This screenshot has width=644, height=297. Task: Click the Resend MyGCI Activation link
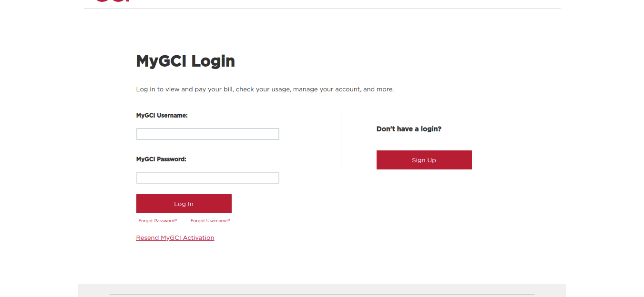(175, 238)
